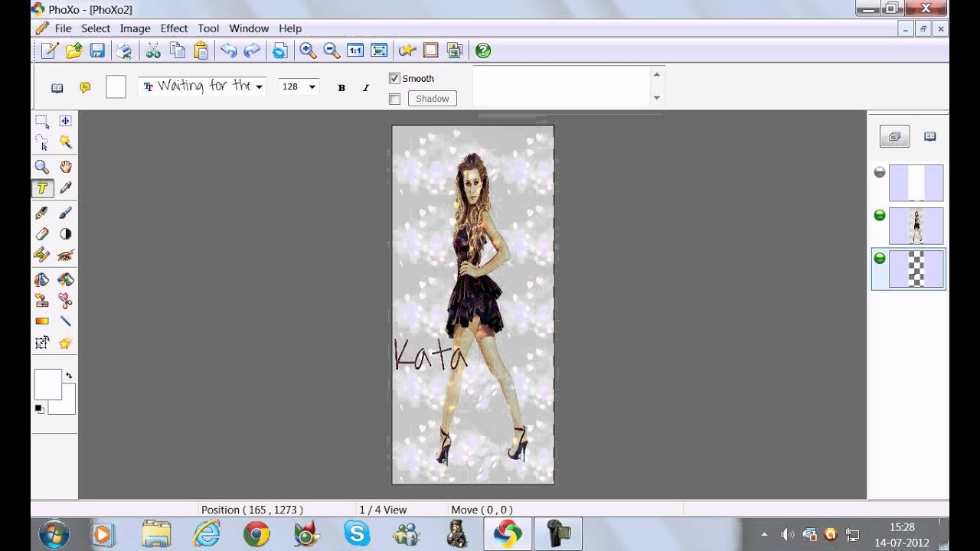This screenshot has width=980, height=551.
Task: Select the Magic Wand tool
Action: click(x=66, y=142)
